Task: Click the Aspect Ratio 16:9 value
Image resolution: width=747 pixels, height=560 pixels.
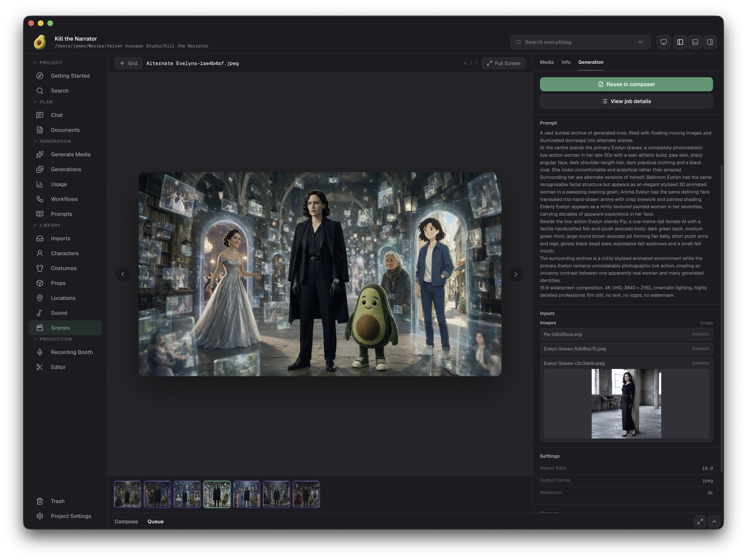Action: point(707,469)
